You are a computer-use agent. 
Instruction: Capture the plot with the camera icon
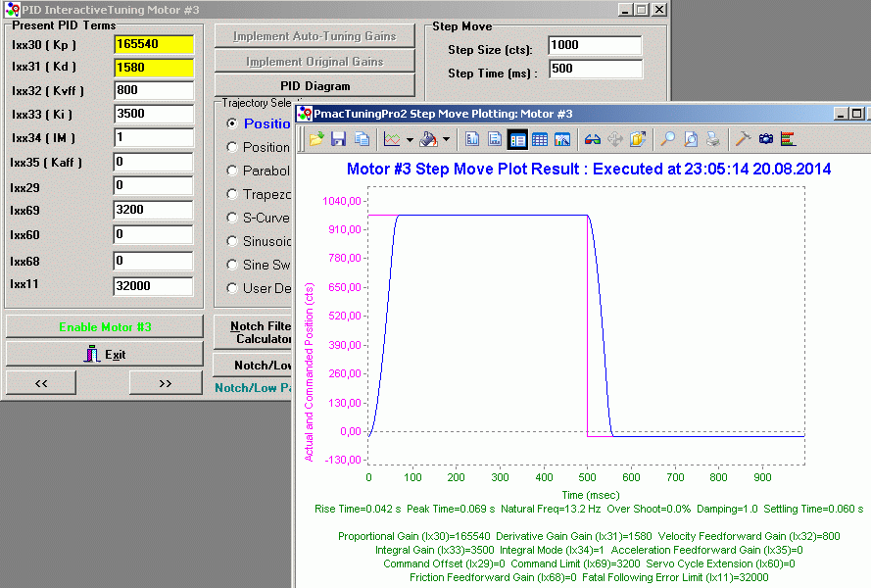[766, 139]
